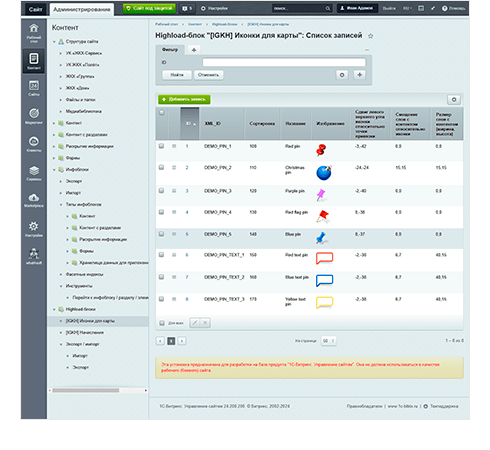Collapse the Infoblocks tree node
Image resolution: width=490 pixels, height=450 pixels.
(x=54, y=170)
